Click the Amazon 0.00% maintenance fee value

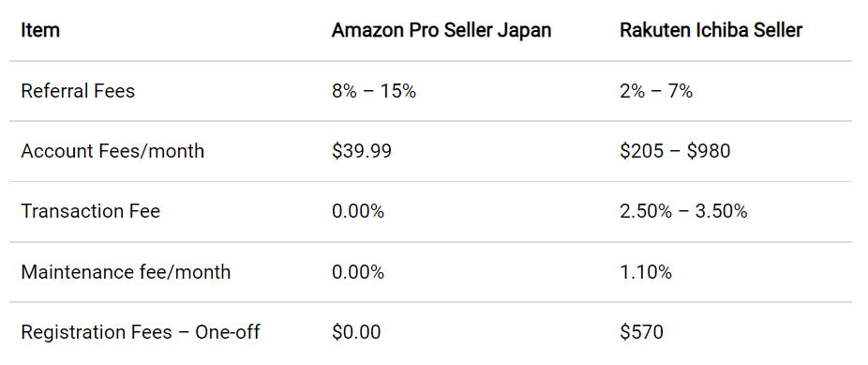coord(358,272)
